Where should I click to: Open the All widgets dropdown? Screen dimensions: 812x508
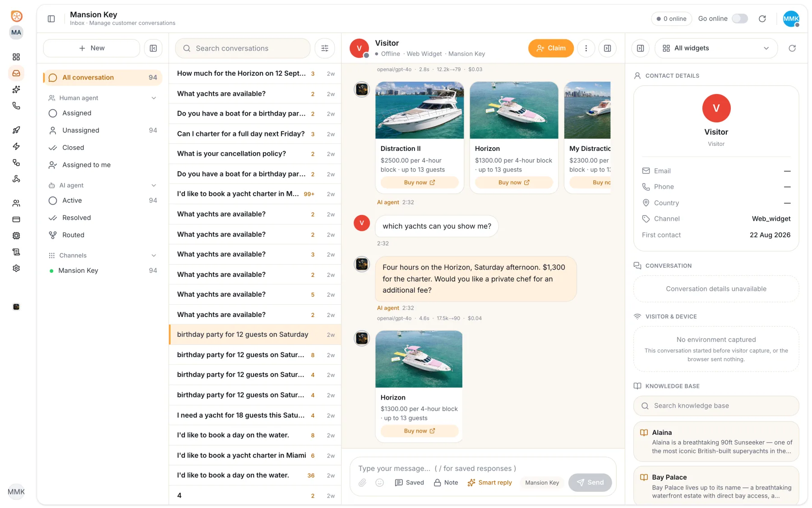(x=716, y=48)
